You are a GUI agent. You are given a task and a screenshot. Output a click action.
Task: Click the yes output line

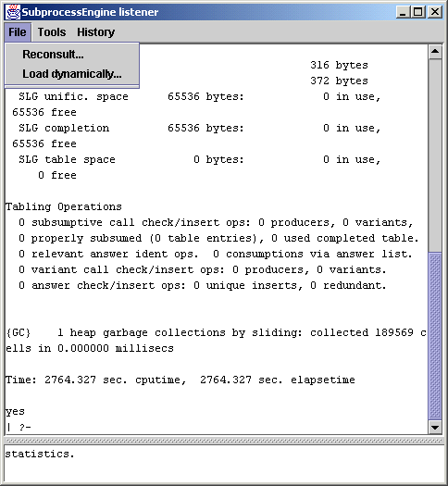(15, 411)
